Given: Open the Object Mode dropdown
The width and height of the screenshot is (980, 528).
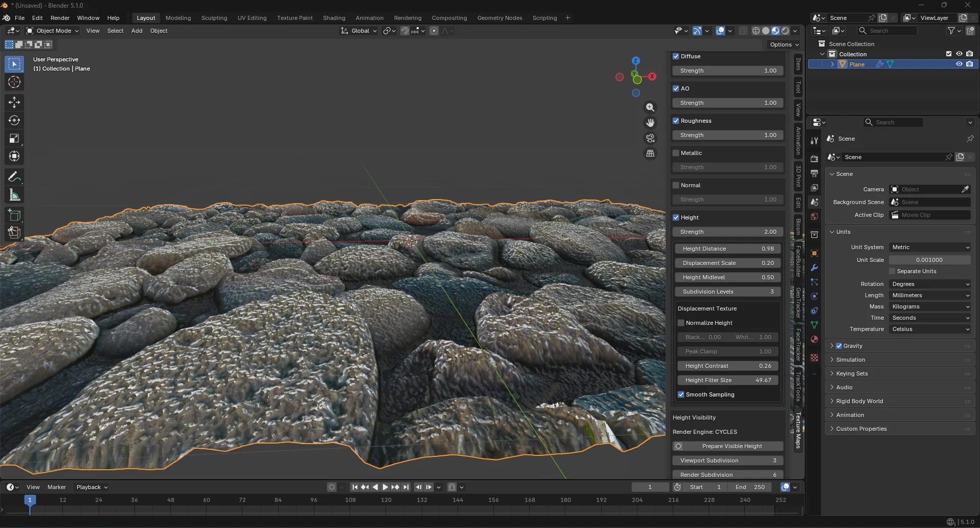Looking at the screenshot, I should click(x=52, y=31).
